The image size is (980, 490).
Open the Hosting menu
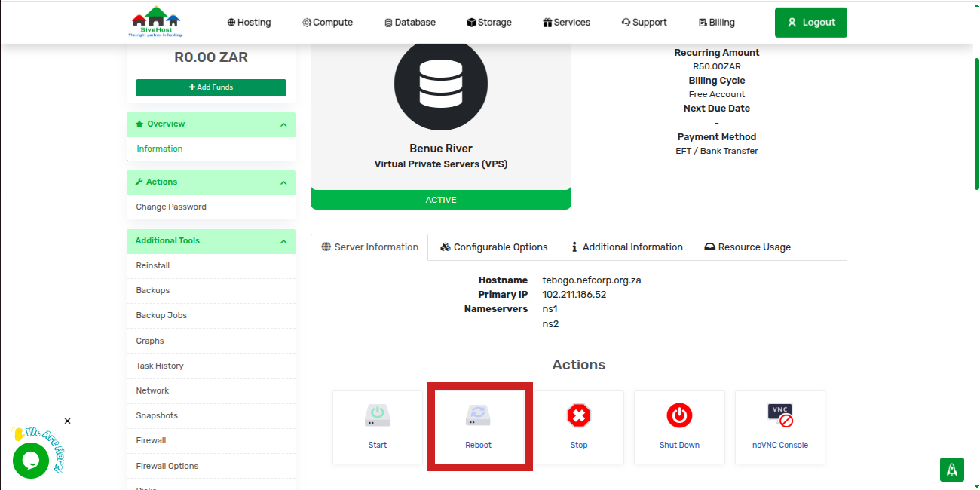[x=249, y=23]
